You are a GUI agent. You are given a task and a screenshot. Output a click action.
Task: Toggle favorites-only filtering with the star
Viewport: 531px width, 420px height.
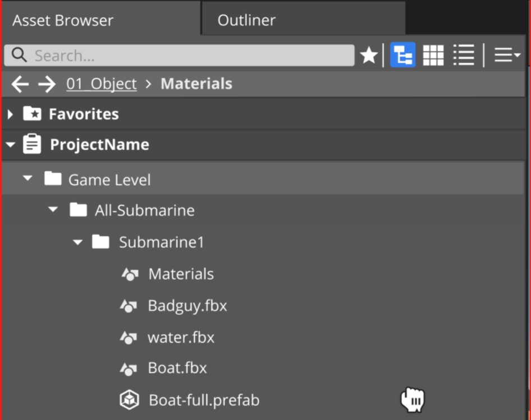pyautogui.click(x=369, y=54)
